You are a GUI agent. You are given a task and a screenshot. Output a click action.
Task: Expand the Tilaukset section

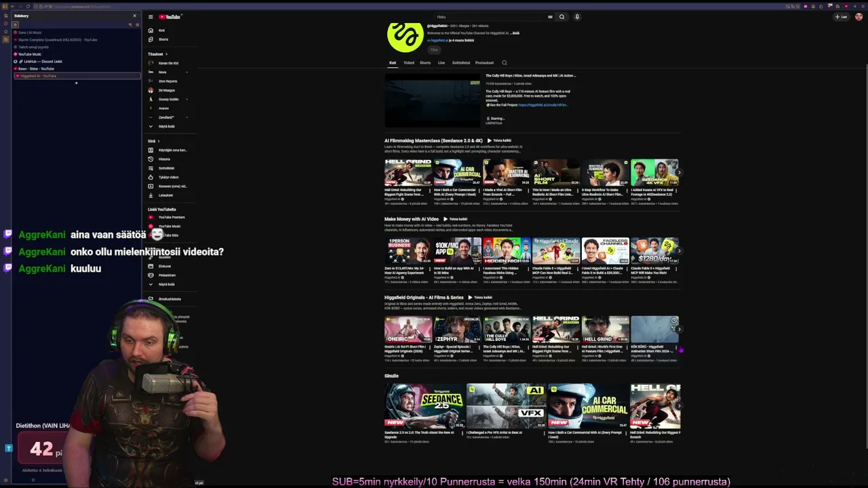pos(157,54)
